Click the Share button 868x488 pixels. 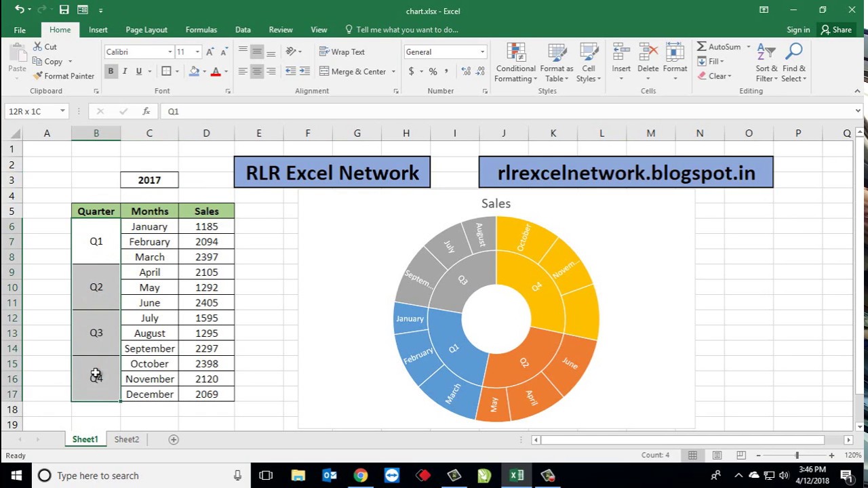(836, 30)
